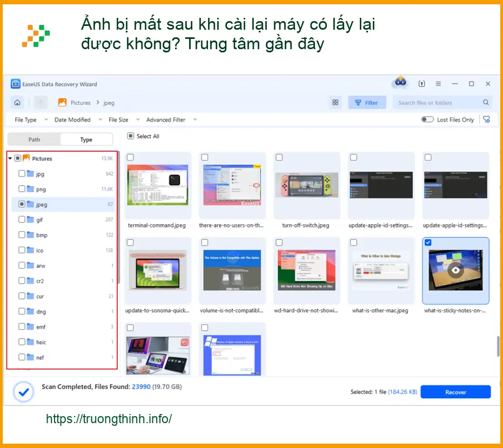
Task: Click the Pictures breadcrumb text
Action: tap(81, 103)
